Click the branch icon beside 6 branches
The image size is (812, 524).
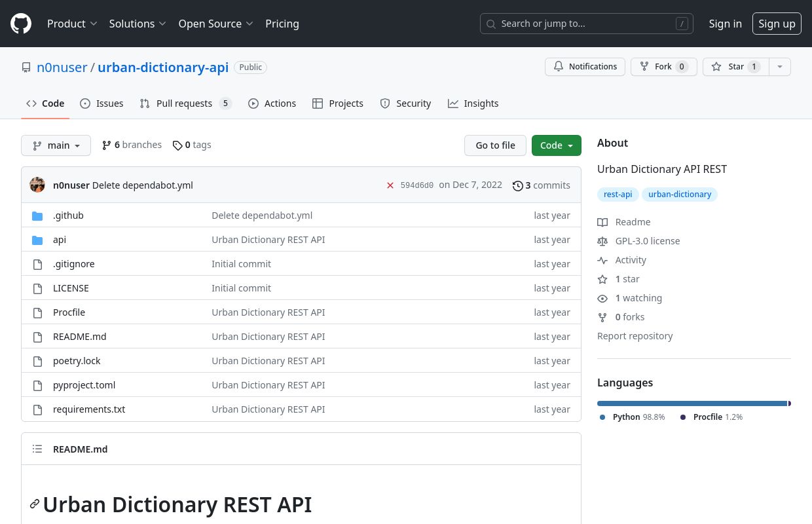pyautogui.click(x=107, y=145)
